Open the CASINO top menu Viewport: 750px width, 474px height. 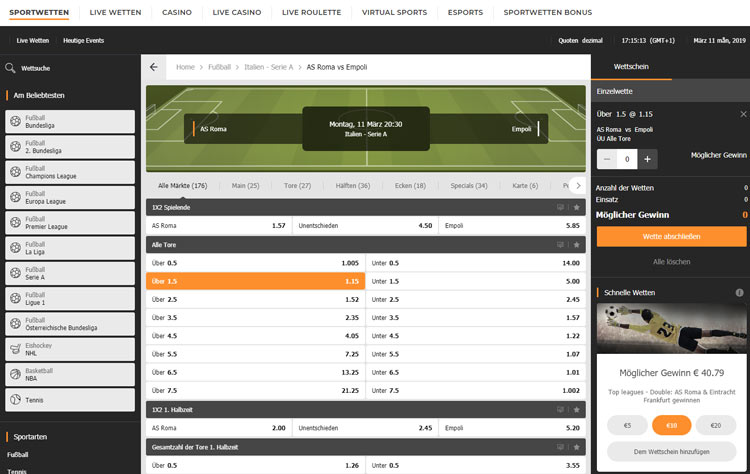click(x=176, y=12)
